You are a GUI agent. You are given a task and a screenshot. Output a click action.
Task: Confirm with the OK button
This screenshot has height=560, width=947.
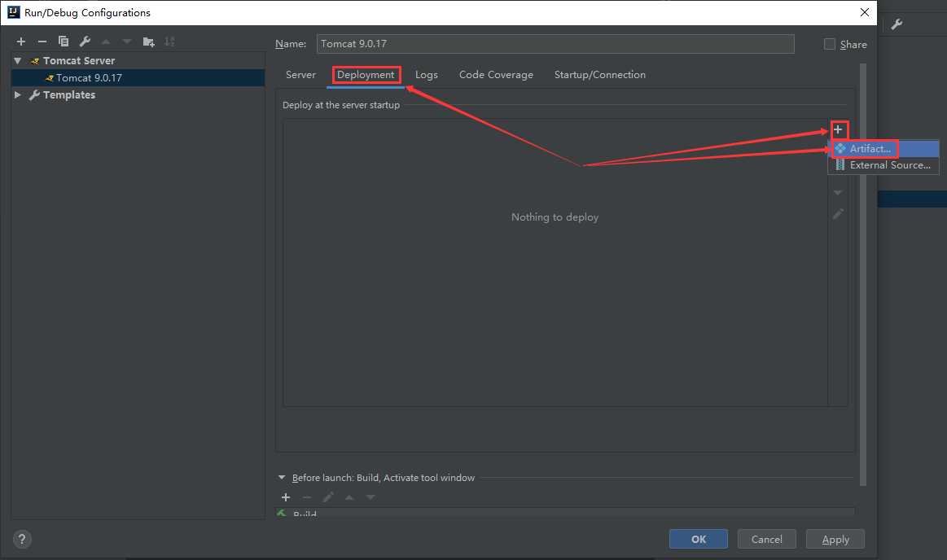pyautogui.click(x=698, y=539)
